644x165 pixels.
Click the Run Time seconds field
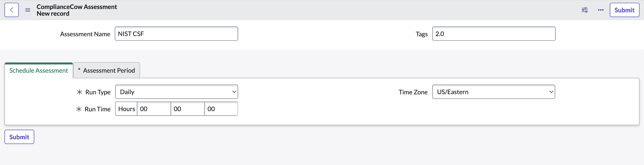[x=221, y=109]
